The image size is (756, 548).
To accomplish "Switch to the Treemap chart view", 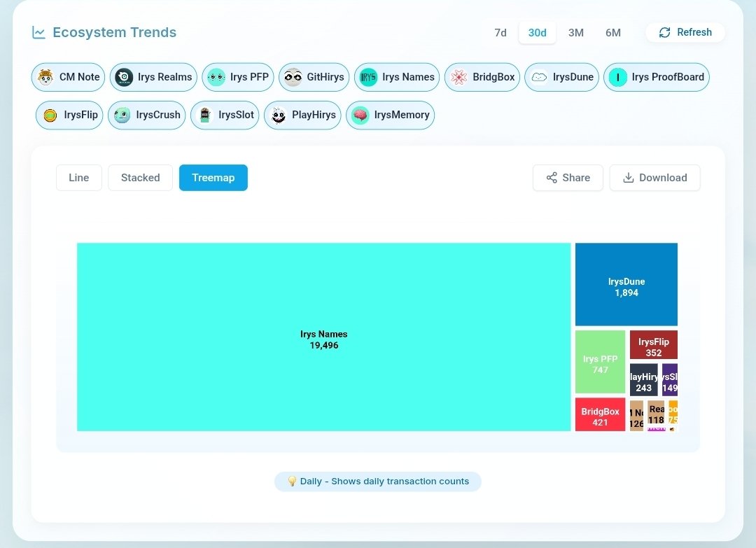I will (213, 178).
